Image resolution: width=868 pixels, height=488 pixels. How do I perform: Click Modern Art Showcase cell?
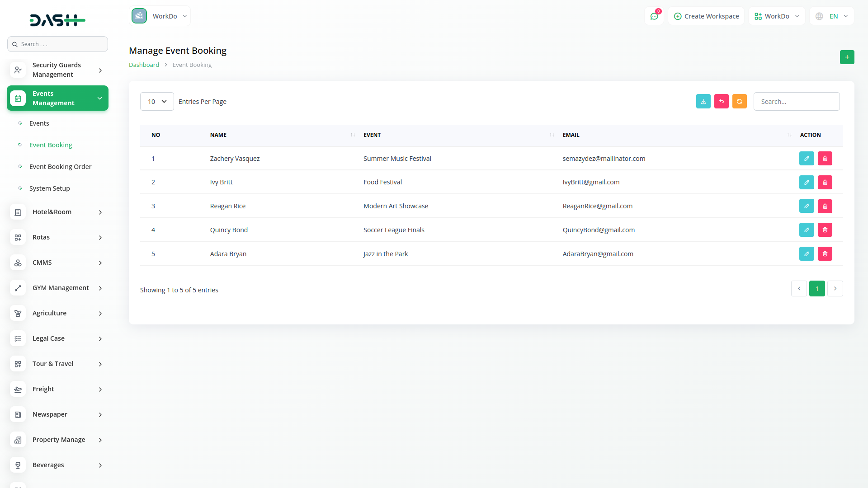(396, 206)
